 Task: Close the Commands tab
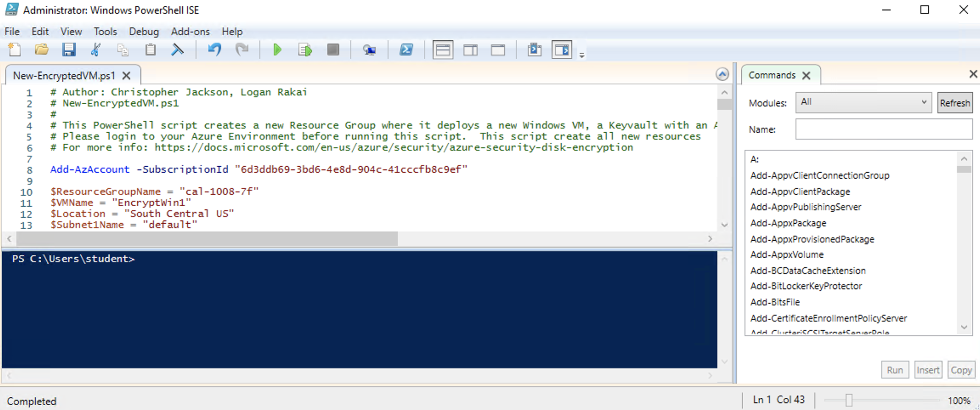click(806, 76)
